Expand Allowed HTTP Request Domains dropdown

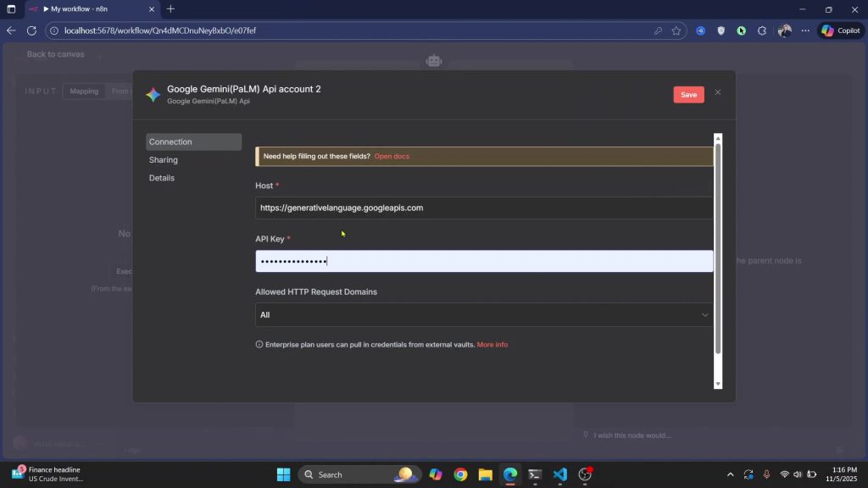pos(484,315)
